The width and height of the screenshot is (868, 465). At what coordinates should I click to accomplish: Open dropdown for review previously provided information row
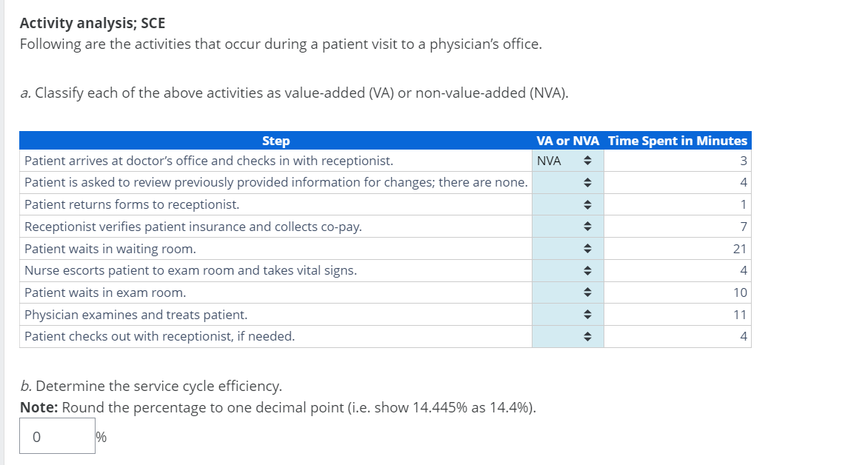[567, 183]
